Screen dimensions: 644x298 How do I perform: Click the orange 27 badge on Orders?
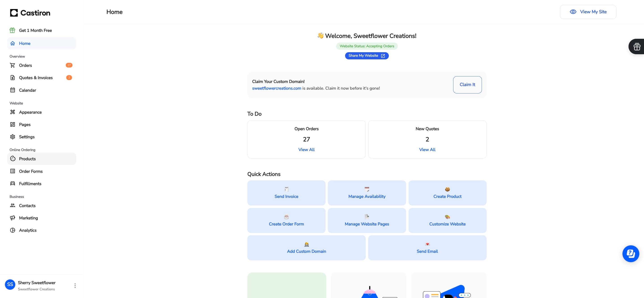pyautogui.click(x=69, y=65)
